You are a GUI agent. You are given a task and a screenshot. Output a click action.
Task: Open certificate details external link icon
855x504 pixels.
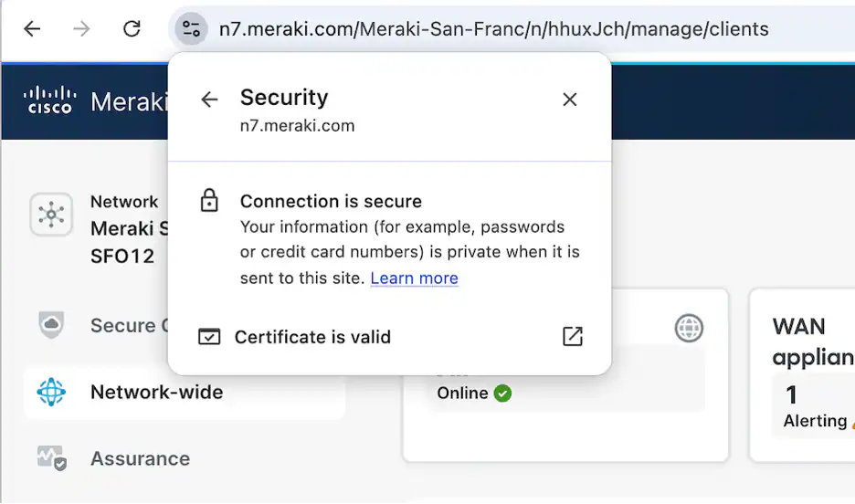coord(573,337)
